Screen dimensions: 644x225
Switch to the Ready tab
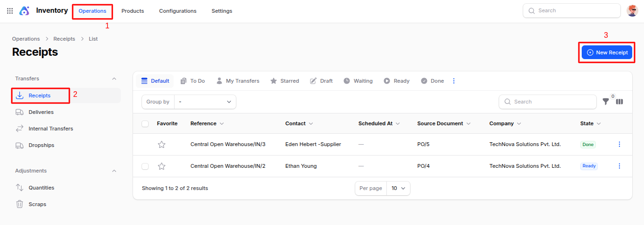pyautogui.click(x=396, y=81)
